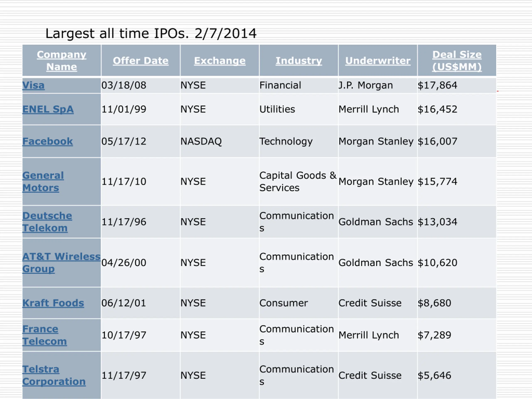The image size is (532, 399).
Task: Select the J.P. Morgan underwriter cell
Action: coord(378,85)
